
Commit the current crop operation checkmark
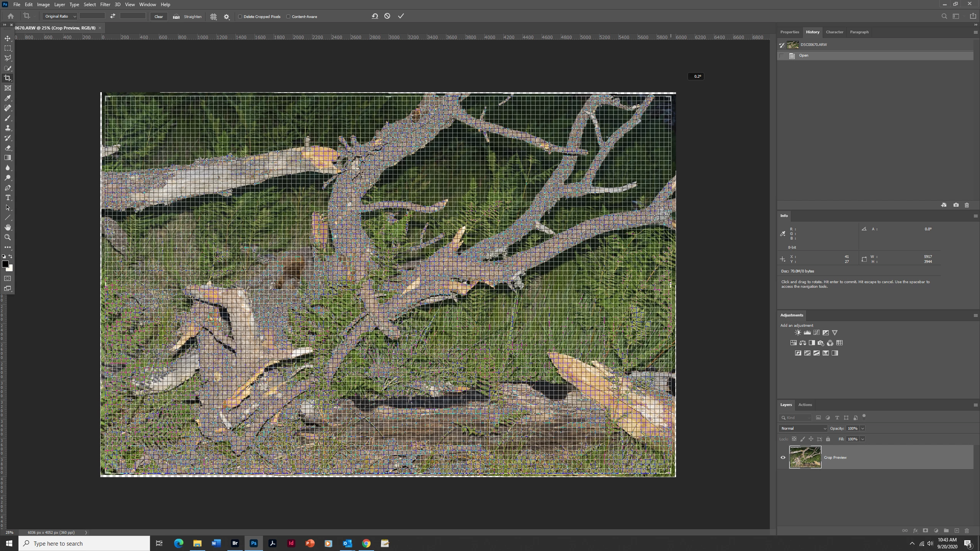(x=401, y=16)
